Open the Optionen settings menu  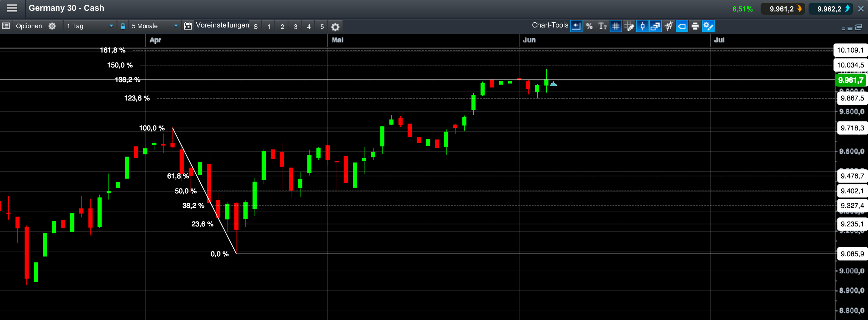(x=29, y=26)
